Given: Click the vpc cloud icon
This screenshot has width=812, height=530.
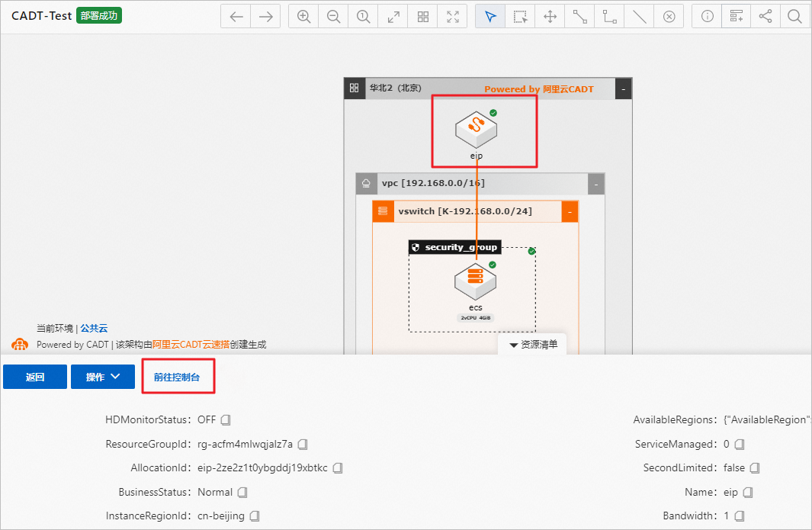Looking at the screenshot, I should point(366,183).
